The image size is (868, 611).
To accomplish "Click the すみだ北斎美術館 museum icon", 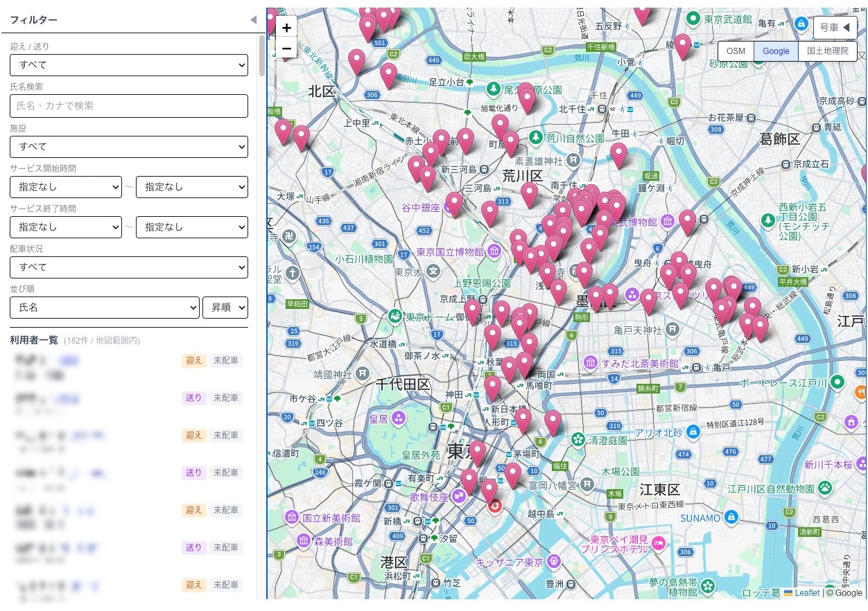I will 591,362.
